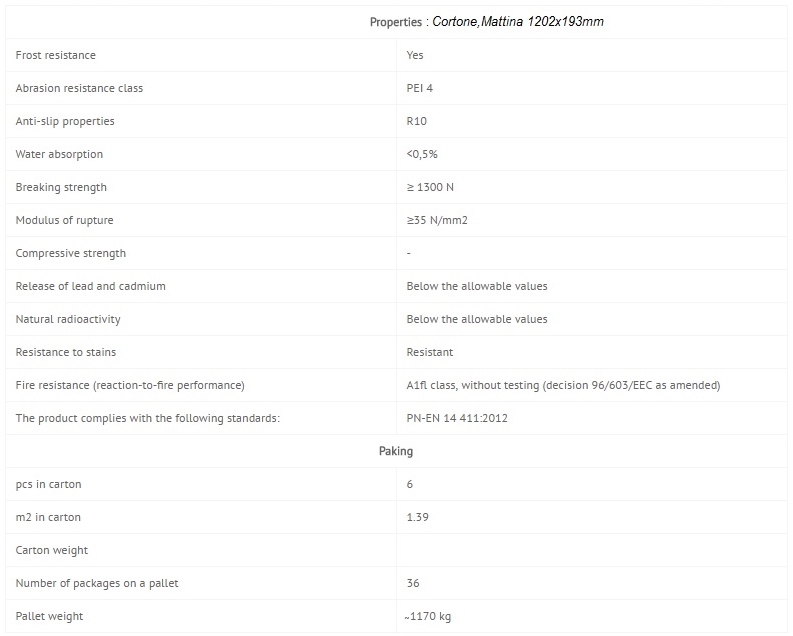793x636 pixels.
Task: Click the PEI 4 abrasion value
Action: (x=420, y=88)
